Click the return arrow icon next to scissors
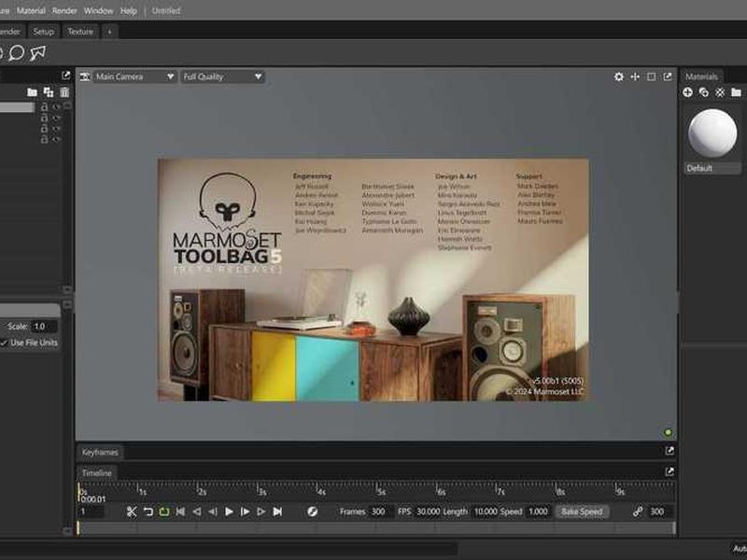This screenshot has height=560, width=747. click(148, 511)
